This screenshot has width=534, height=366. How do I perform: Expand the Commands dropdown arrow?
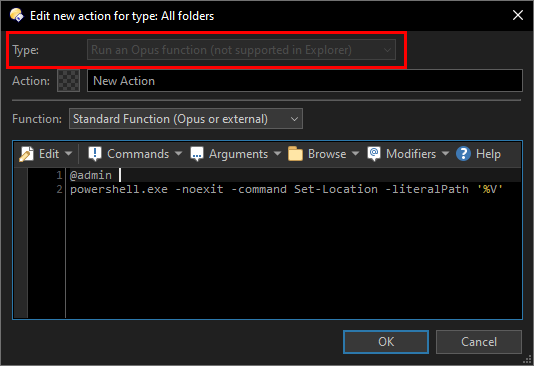(x=178, y=154)
